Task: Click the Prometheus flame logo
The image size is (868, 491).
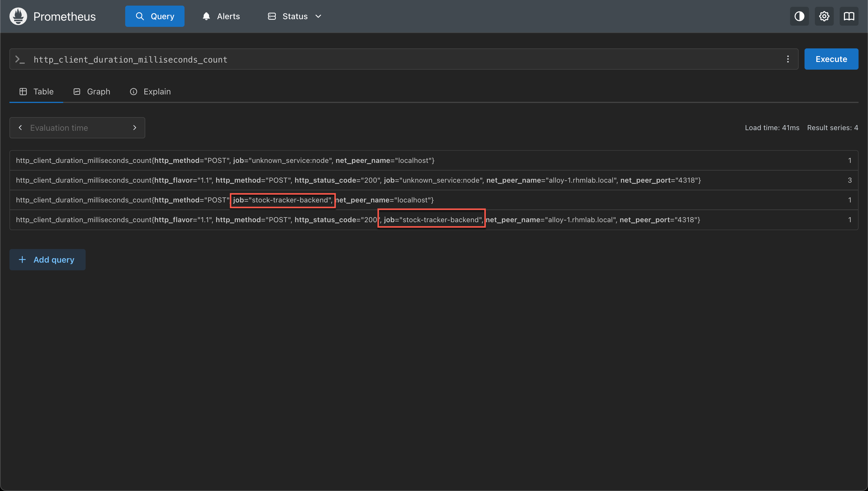Action: point(18,16)
